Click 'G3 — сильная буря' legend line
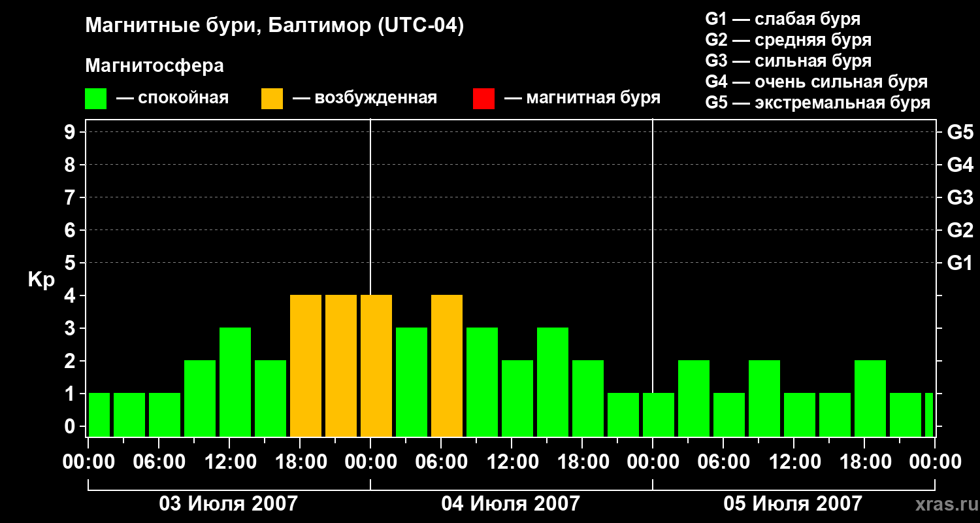This screenshot has width=980, height=523. (789, 61)
